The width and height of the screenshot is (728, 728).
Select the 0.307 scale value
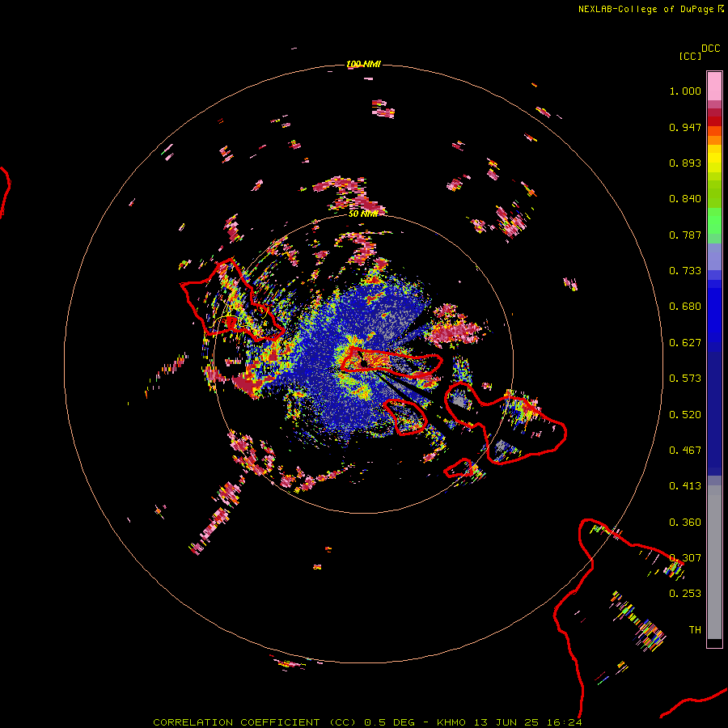click(685, 558)
